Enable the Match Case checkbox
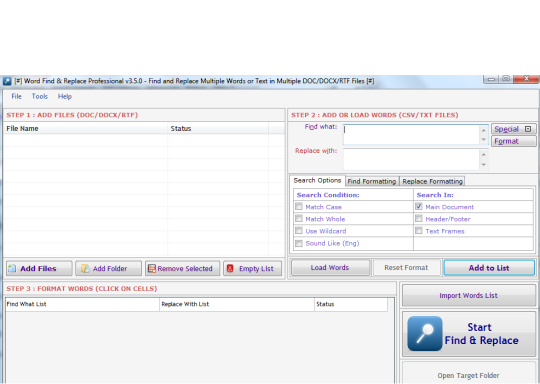Viewport: 540px width, 384px height. 299,207
